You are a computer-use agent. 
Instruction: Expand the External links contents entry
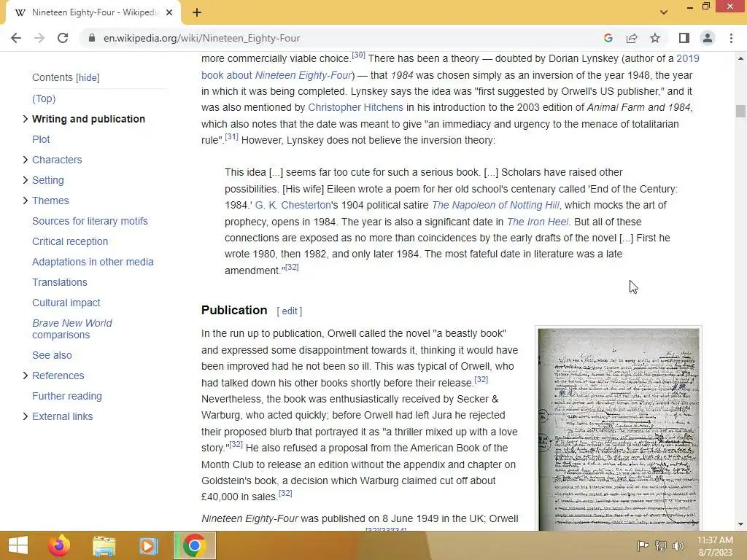(26, 416)
